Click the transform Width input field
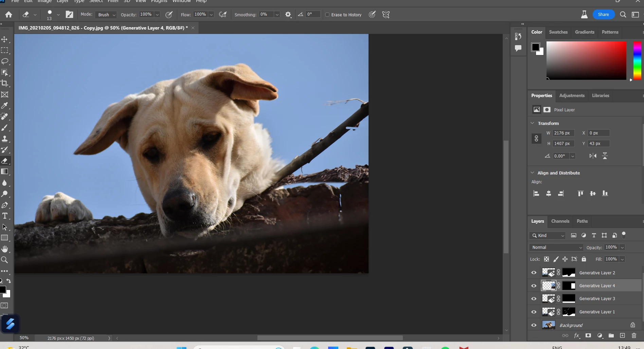The width and height of the screenshot is (644, 349). [x=563, y=133]
